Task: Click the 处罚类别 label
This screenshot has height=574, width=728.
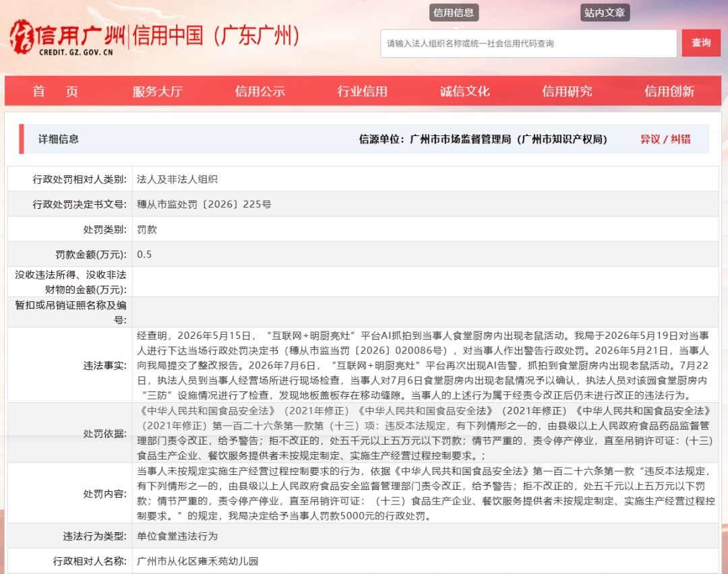Action: pos(105,229)
